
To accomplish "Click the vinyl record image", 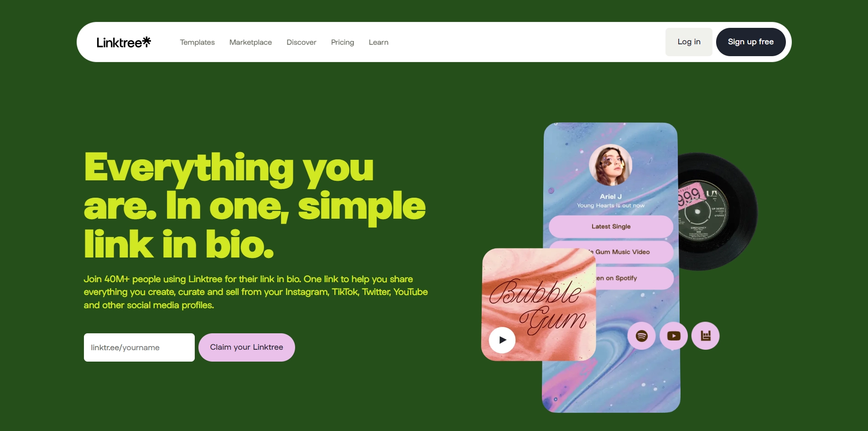I will click(716, 211).
